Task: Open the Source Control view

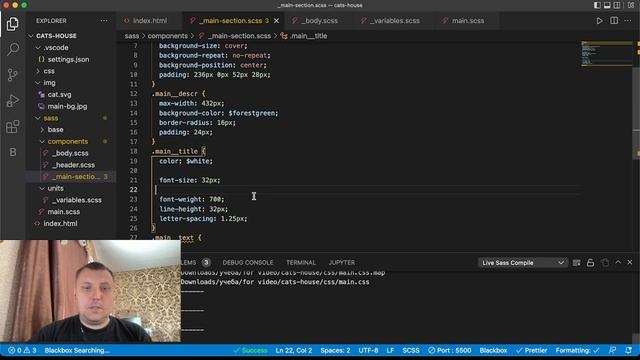Action: coord(13,75)
